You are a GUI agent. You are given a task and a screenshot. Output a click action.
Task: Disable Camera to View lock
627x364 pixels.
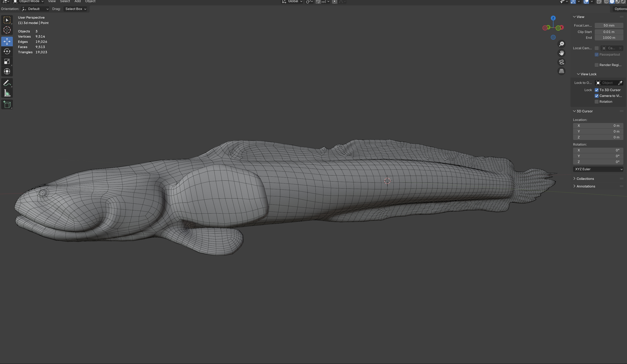597,96
